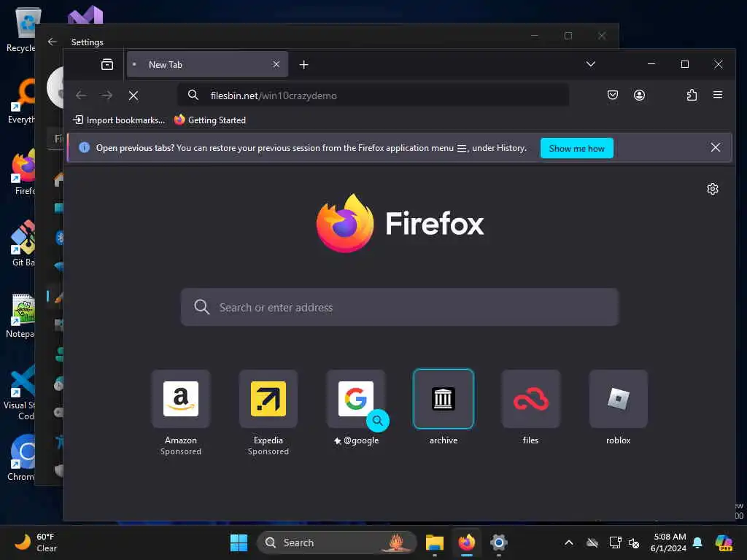Open Settings app from the taskbar
The height and width of the screenshot is (560, 747).
coord(499,542)
